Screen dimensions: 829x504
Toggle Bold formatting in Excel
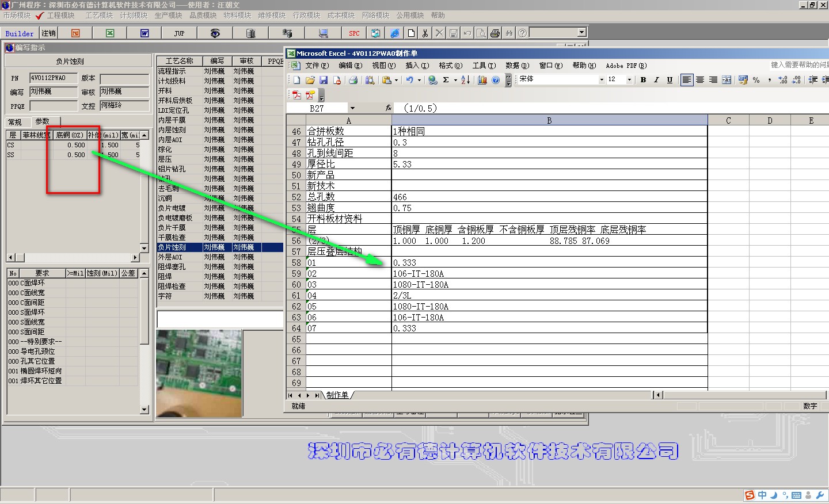[643, 80]
